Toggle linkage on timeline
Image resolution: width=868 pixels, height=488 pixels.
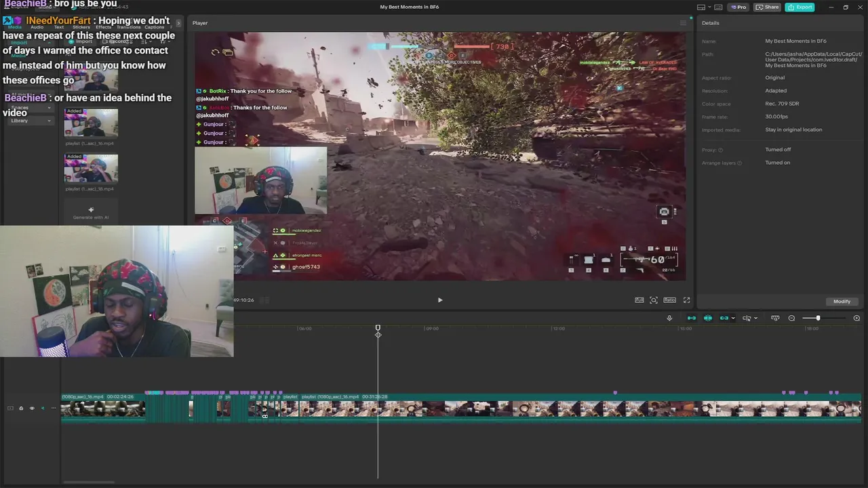[724, 318]
